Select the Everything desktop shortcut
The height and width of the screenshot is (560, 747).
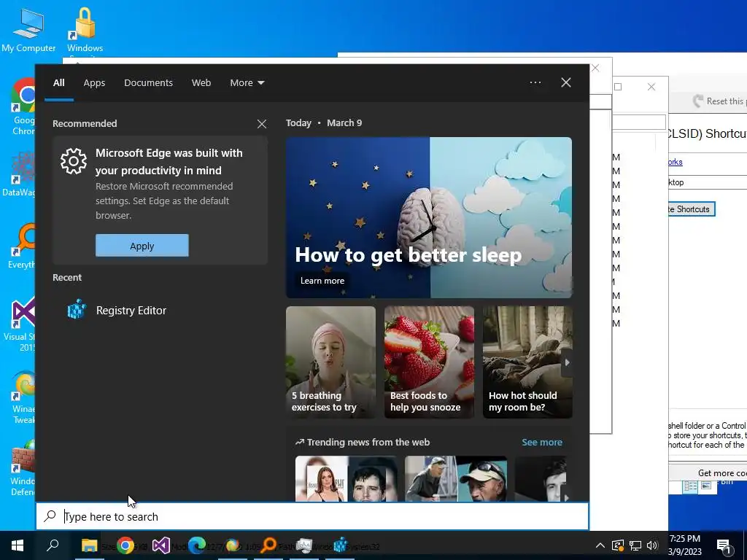click(21, 246)
